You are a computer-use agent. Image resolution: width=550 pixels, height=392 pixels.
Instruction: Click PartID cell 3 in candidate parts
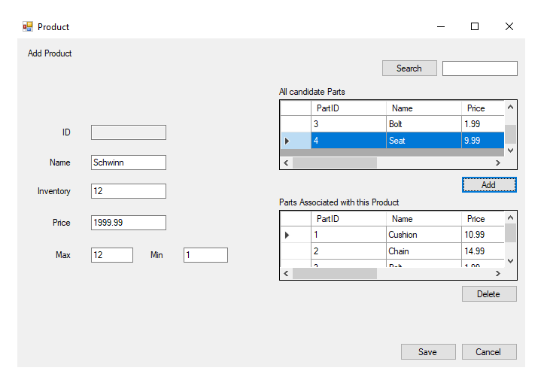pos(348,124)
